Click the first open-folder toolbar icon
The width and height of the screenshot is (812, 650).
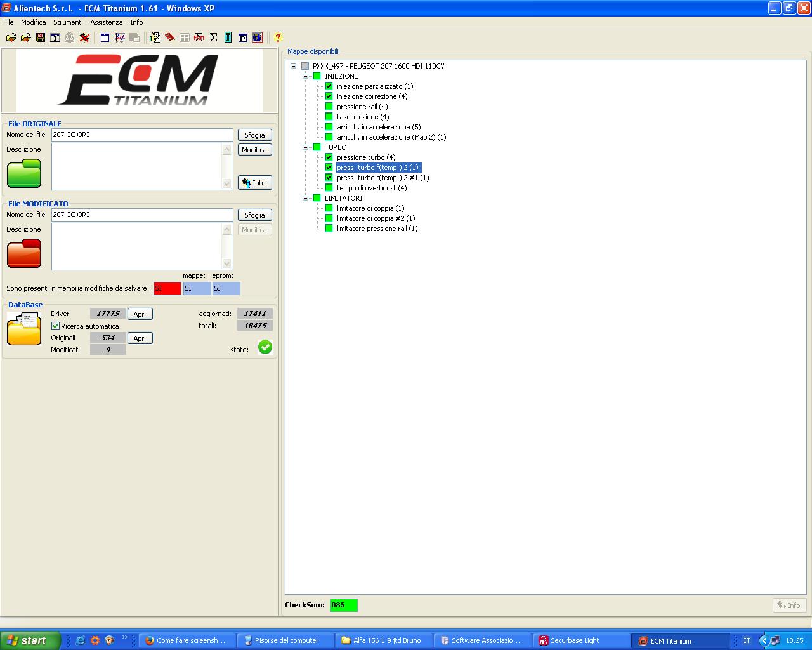pyautogui.click(x=11, y=38)
